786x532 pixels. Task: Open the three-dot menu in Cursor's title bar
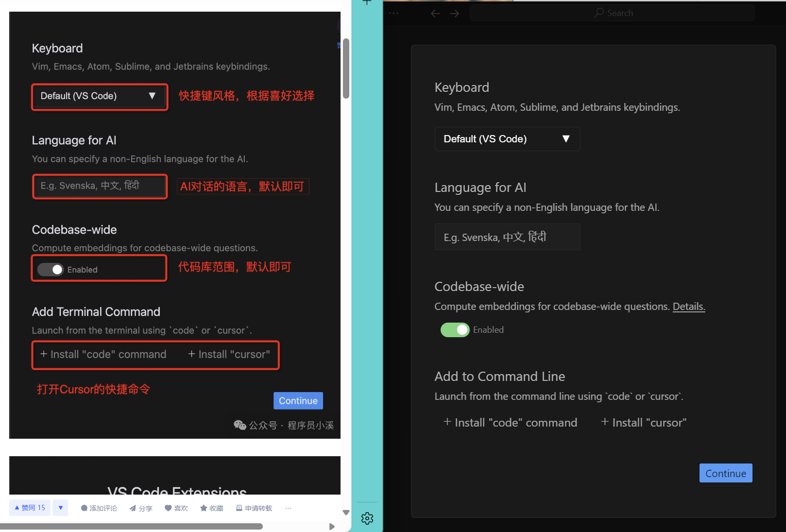click(x=393, y=13)
